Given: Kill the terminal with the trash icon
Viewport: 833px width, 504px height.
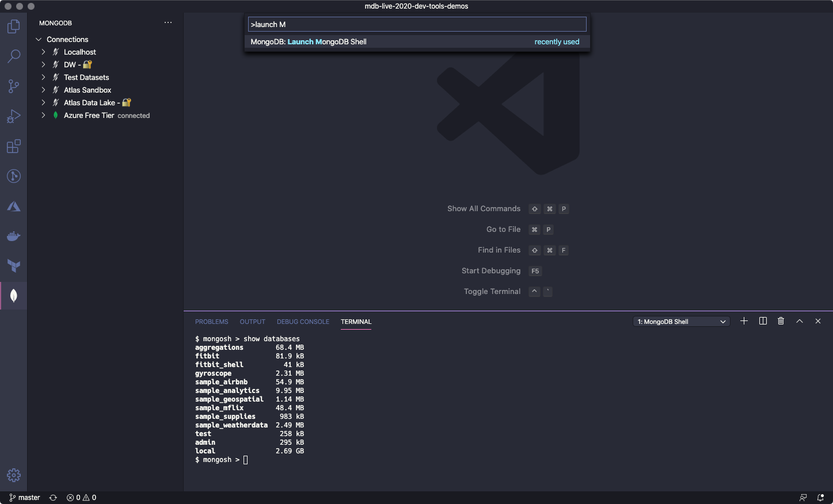Looking at the screenshot, I should pyautogui.click(x=781, y=321).
